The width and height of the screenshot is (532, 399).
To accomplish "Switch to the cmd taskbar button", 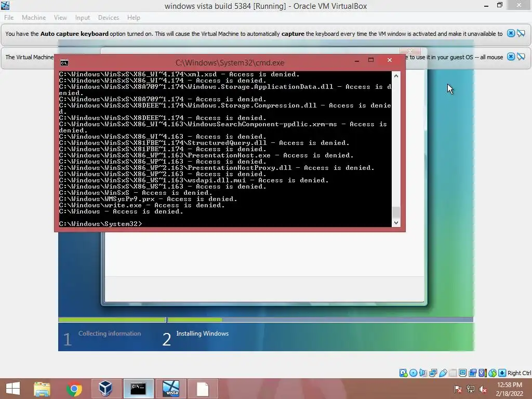I will coord(138,389).
